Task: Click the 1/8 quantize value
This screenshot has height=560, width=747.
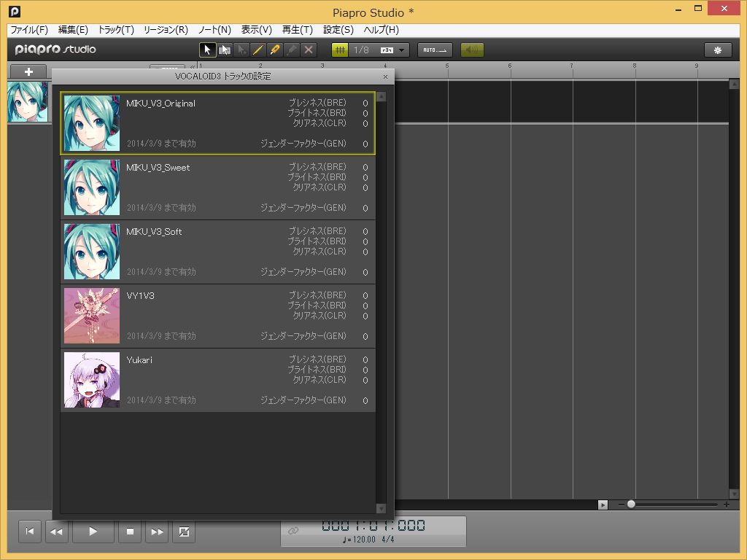Action: (361, 50)
